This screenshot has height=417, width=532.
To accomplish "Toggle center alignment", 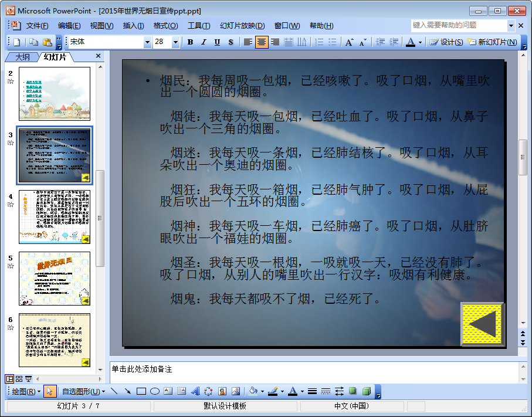I will point(261,42).
